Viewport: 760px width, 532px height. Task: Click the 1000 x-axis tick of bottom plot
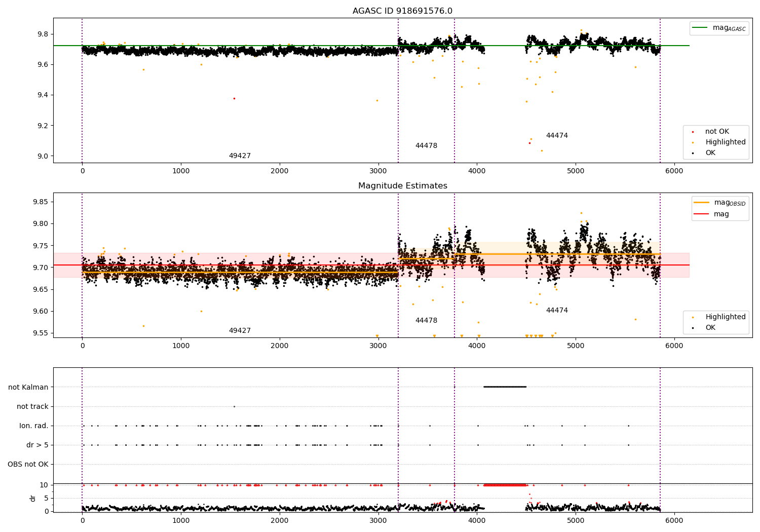[x=181, y=520]
